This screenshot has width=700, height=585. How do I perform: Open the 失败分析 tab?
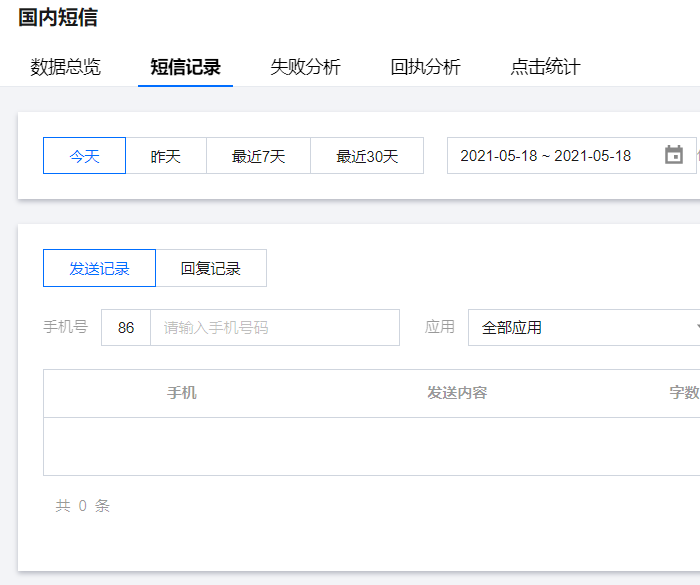tap(305, 67)
